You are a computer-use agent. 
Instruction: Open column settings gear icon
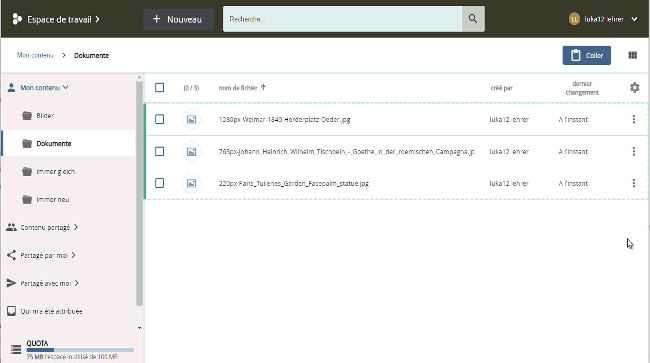634,87
